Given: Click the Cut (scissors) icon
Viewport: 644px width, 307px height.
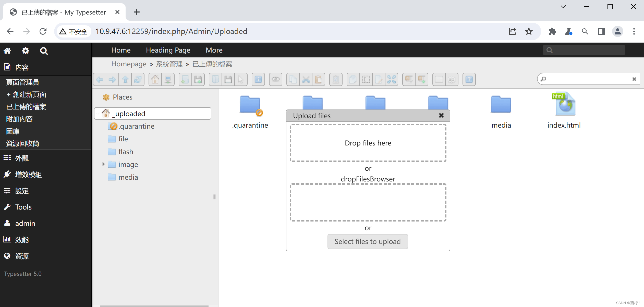Looking at the screenshot, I should (306, 80).
